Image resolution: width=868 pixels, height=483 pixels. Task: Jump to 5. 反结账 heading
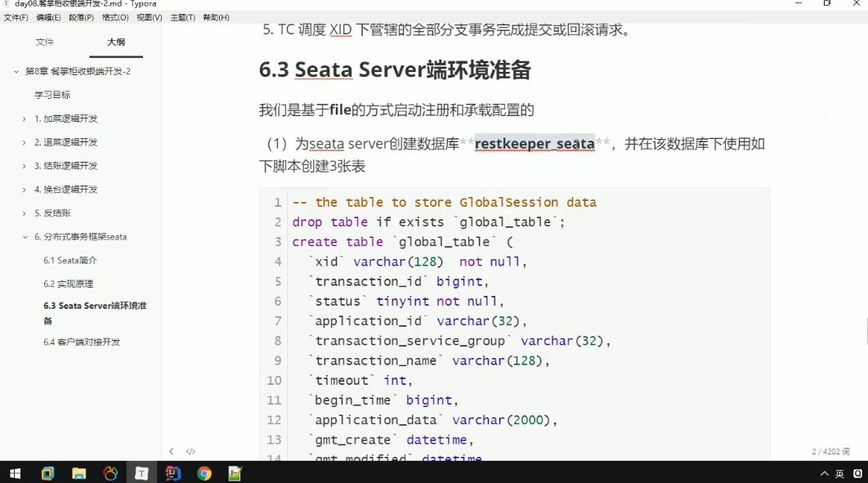tap(52, 213)
